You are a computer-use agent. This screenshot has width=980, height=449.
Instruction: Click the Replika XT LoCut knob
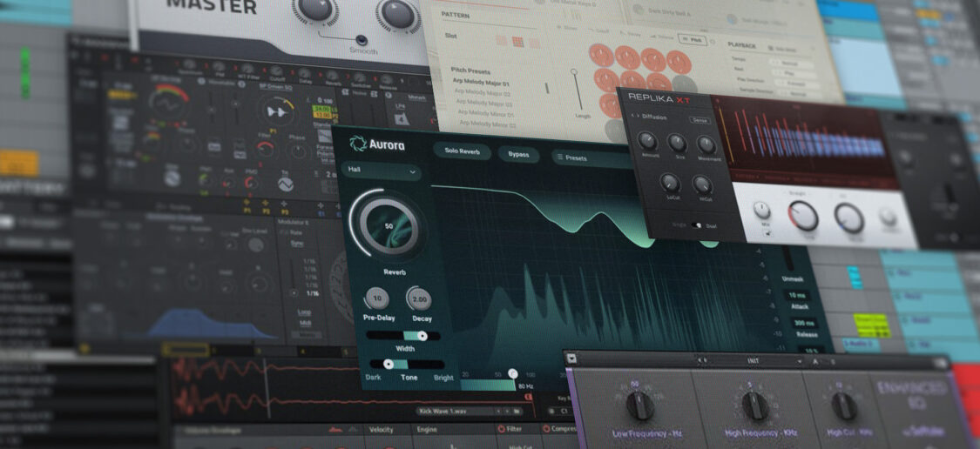[669, 183]
